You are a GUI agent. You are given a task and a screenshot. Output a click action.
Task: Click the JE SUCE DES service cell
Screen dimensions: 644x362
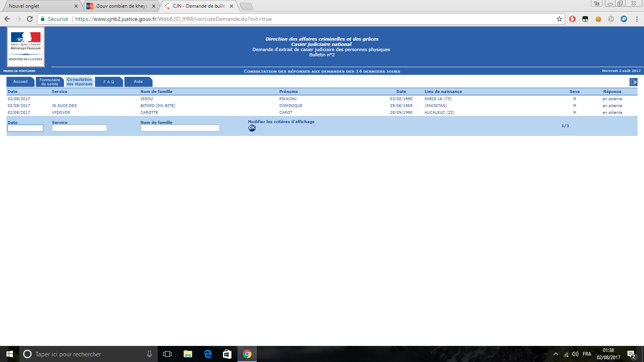pyautogui.click(x=64, y=106)
